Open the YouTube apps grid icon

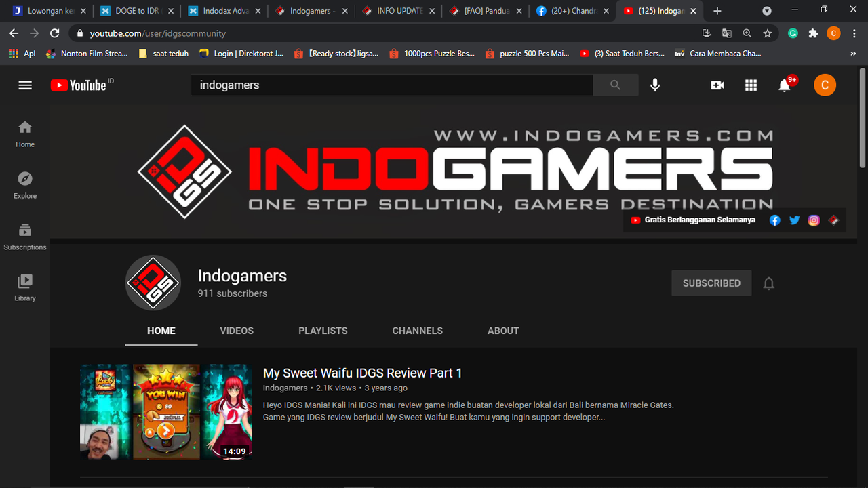pos(751,85)
